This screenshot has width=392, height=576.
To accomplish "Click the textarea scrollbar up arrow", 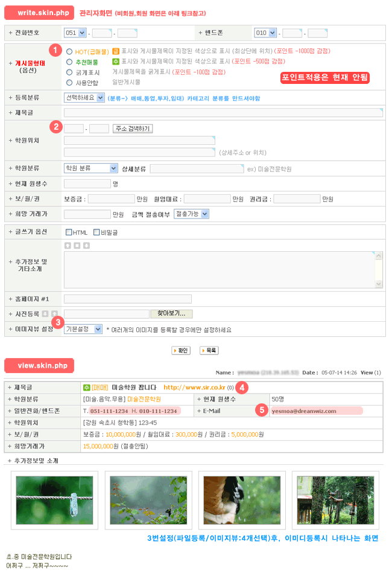I will (x=379, y=255).
